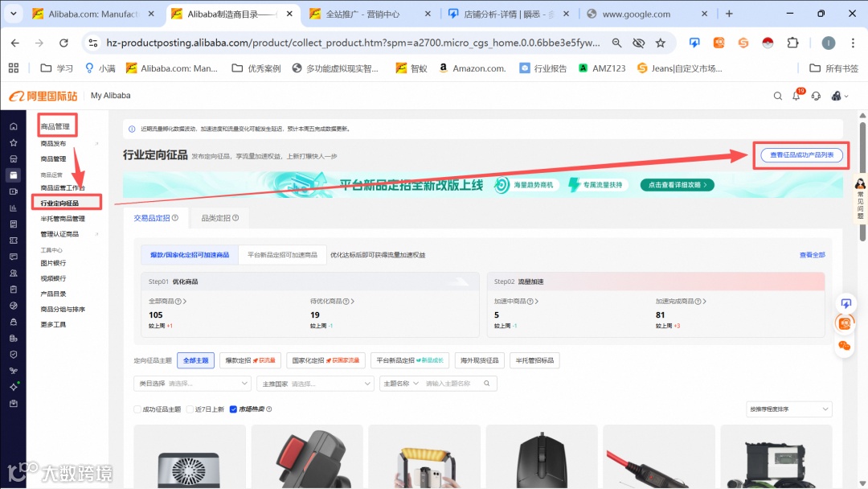This screenshot has height=489, width=868.
Task: Select the 全部主题 filter button
Action: [x=195, y=360]
